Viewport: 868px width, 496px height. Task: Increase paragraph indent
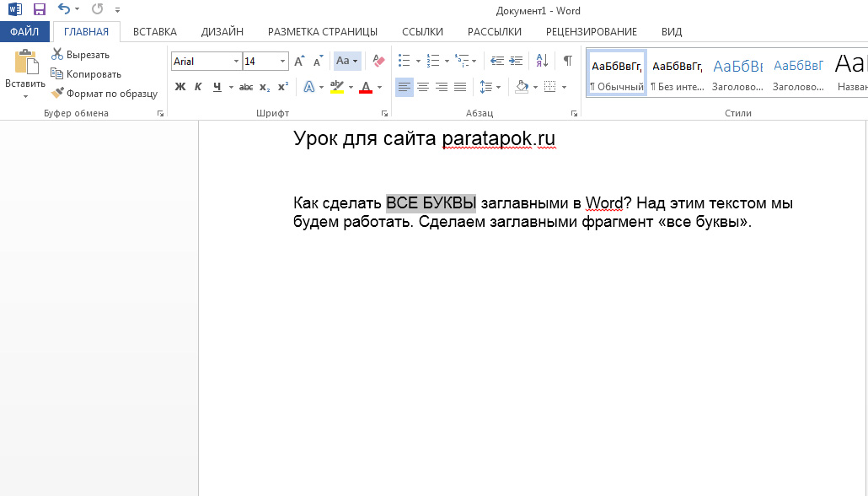[516, 61]
